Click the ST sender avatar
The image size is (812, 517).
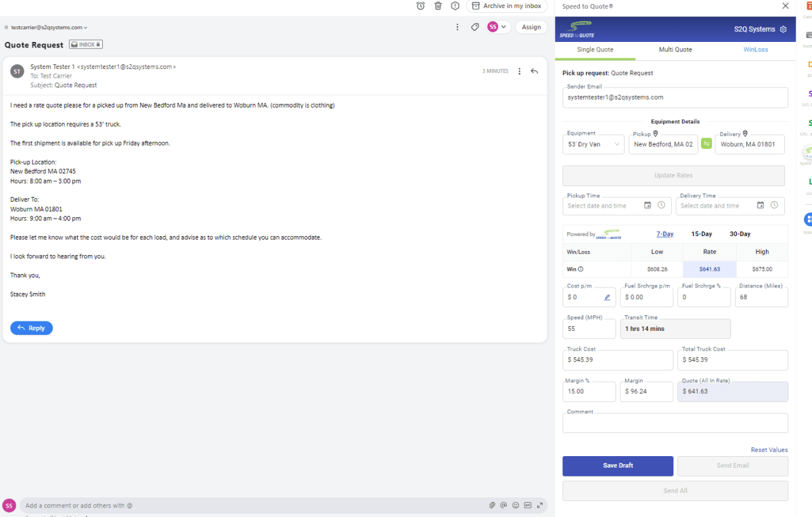[18, 71]
